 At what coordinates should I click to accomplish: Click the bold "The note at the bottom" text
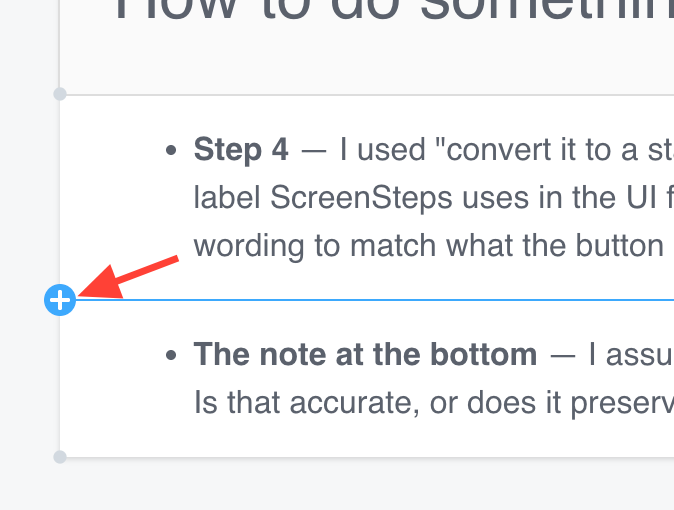(x=365, y=354)
